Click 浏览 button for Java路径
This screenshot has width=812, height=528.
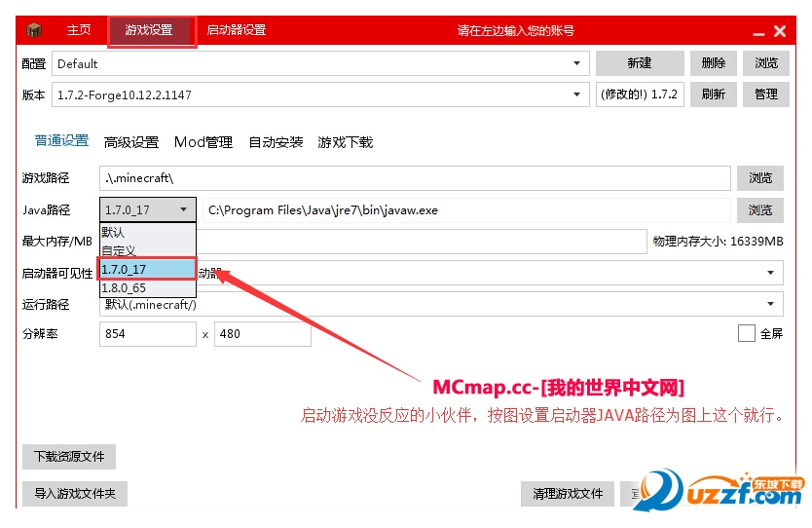760,210
